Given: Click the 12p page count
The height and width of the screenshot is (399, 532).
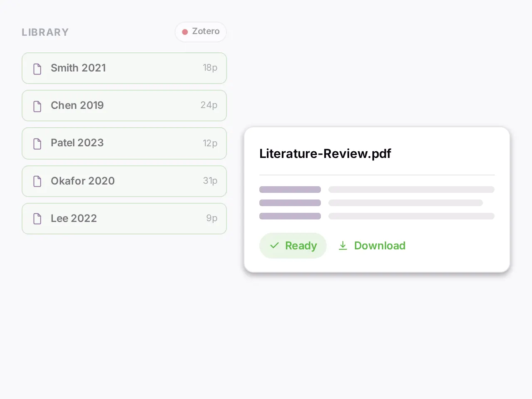Looking at the screenshot, I should click(x=210, y=143).
